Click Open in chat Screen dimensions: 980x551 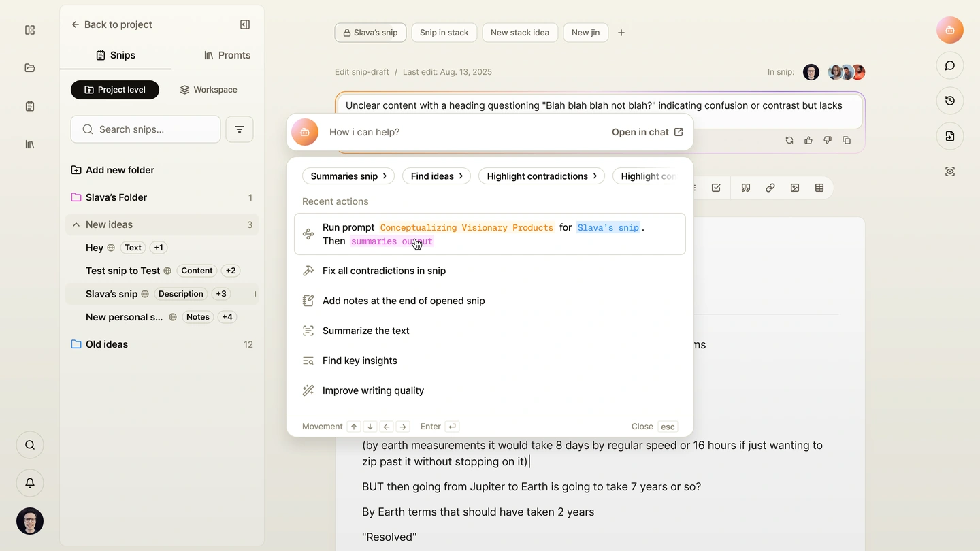click(x=647, y=132)
